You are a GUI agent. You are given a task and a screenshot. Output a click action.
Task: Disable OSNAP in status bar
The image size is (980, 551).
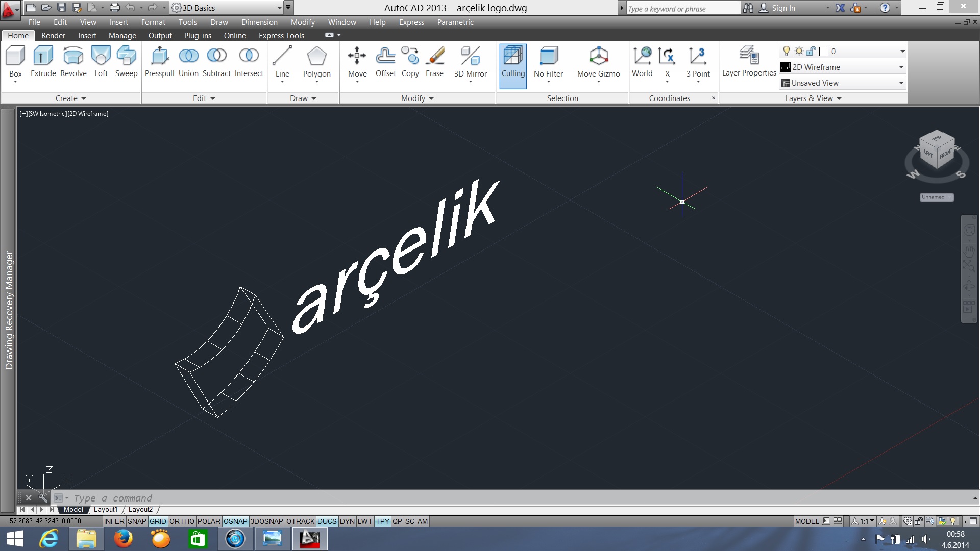pyautogui.click(x=235, y=521)
